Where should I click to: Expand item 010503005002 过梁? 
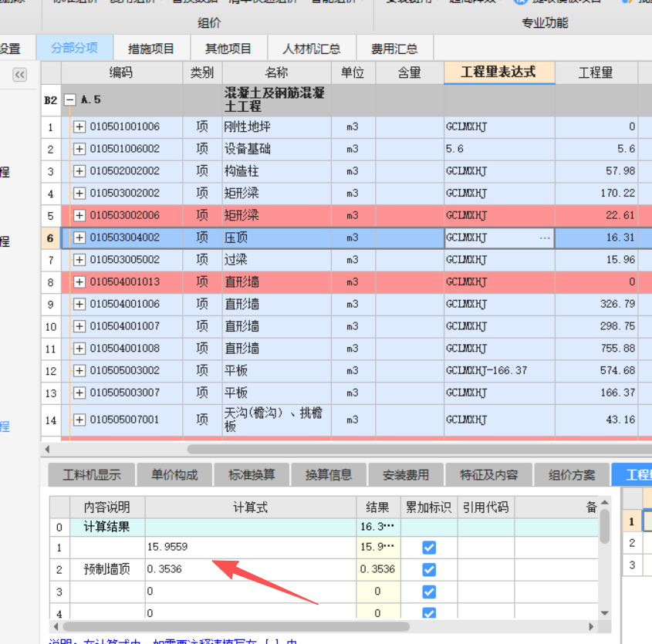click(x=79, y=260)
